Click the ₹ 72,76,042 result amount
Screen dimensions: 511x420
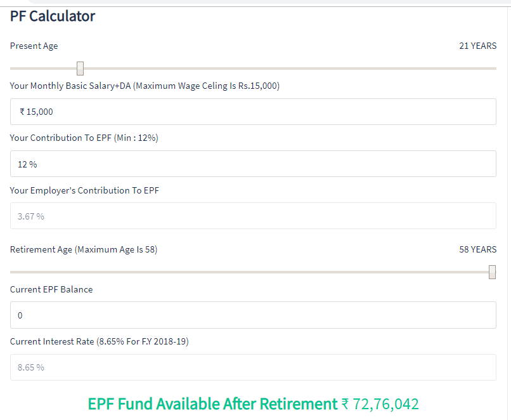click(x=380, y=404)
